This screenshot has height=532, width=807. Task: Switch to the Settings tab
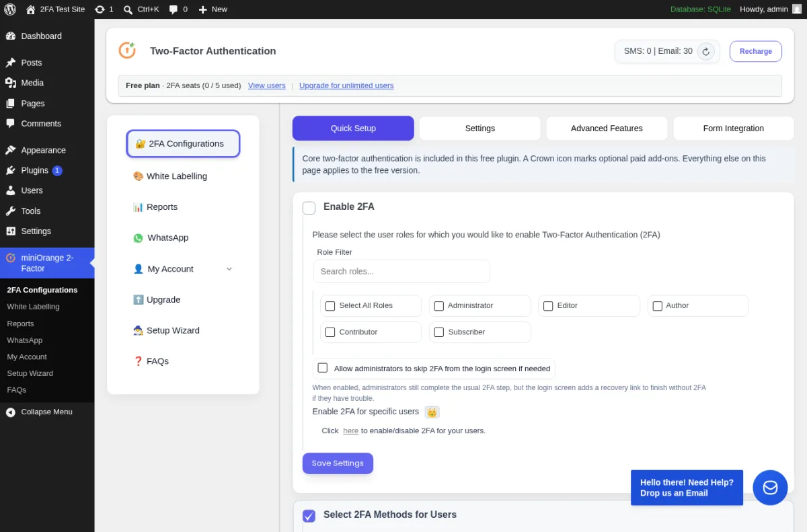479,128
